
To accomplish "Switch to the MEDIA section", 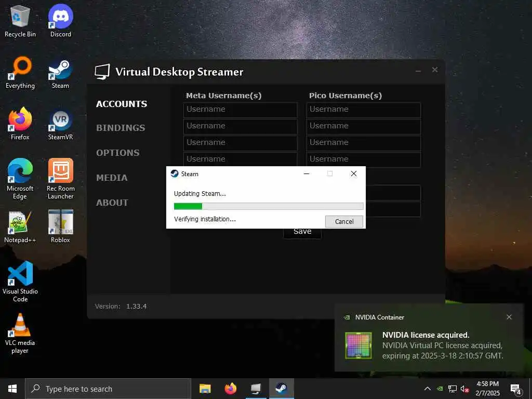I will point(112,178).
